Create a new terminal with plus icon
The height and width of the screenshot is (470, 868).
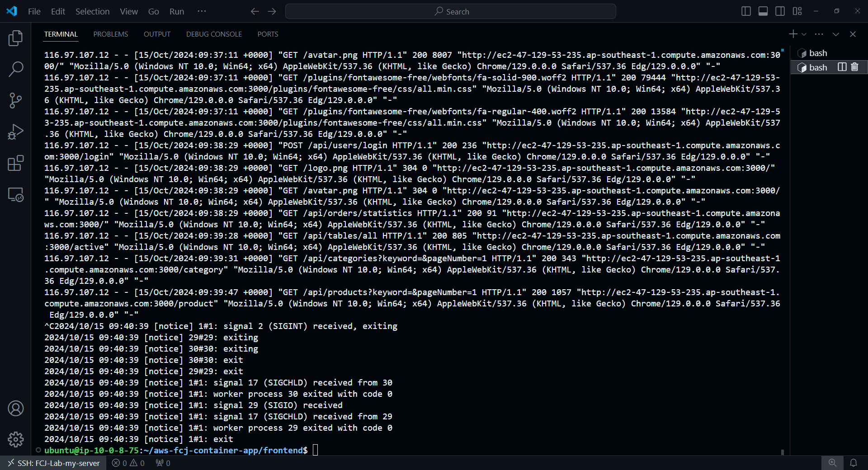pos(793,34)
